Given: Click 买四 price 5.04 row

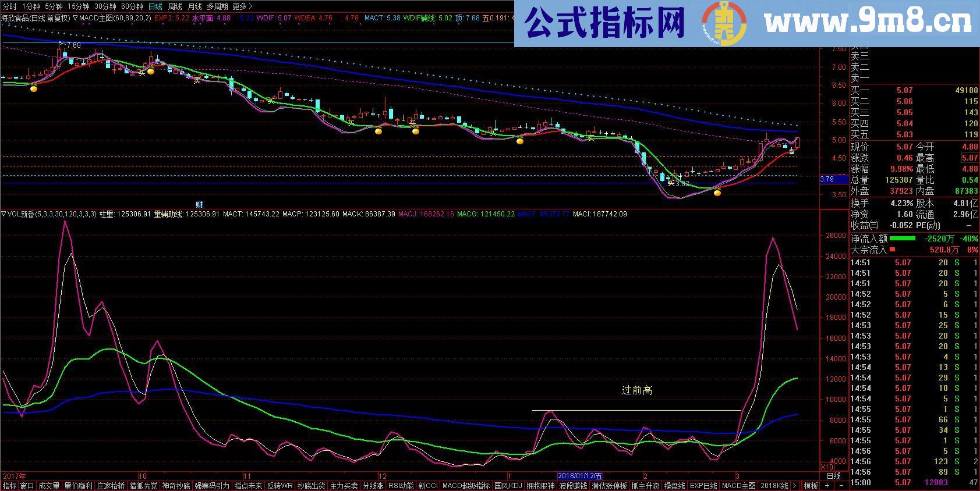Looking at the screenshot, I should click(x=914, y=124).
